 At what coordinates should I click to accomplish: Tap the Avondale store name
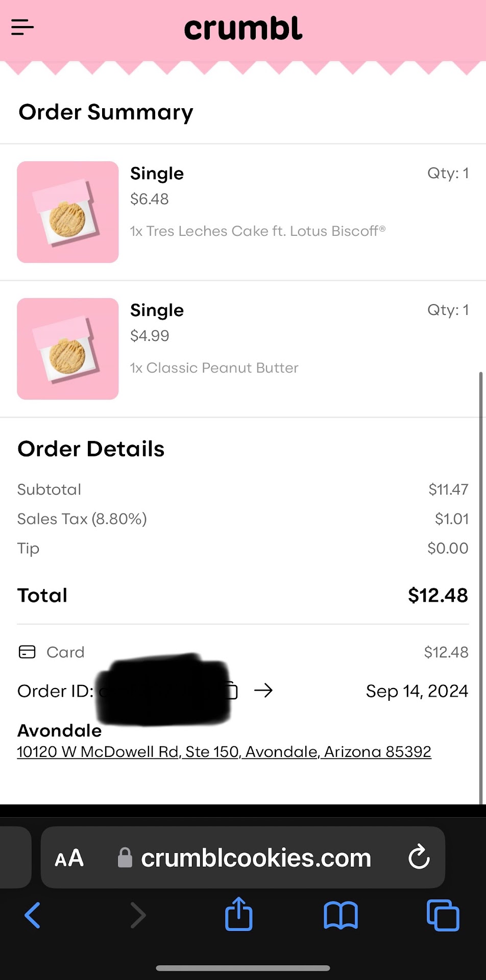[x=60, y=730]
